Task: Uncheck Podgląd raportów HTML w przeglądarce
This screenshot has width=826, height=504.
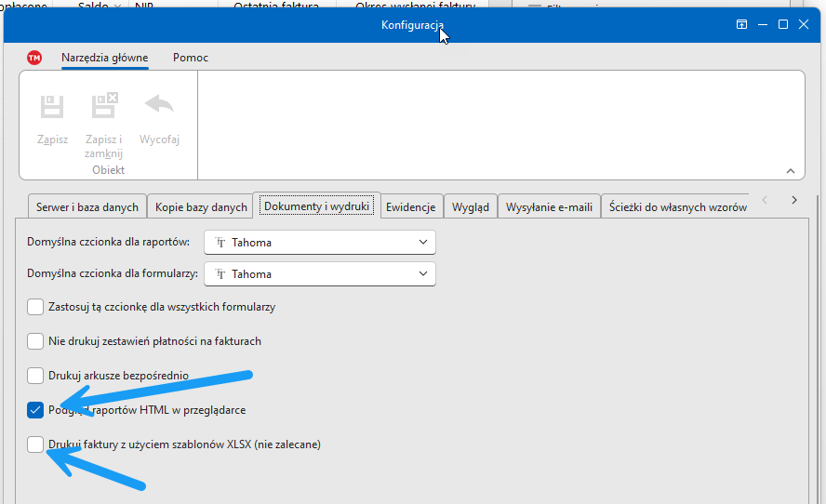Action: 35,409
